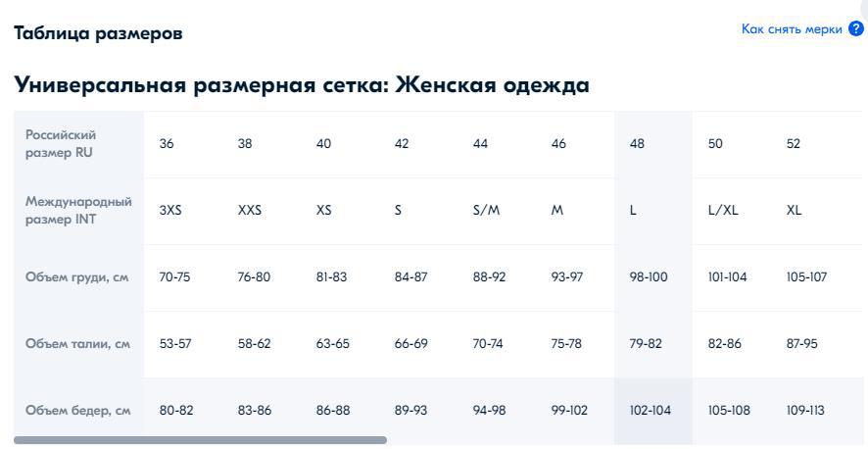This screenshot has width=868, height=449.
Task: Click the 'Российский размер RU' row label
Action: tap(61, 144)
